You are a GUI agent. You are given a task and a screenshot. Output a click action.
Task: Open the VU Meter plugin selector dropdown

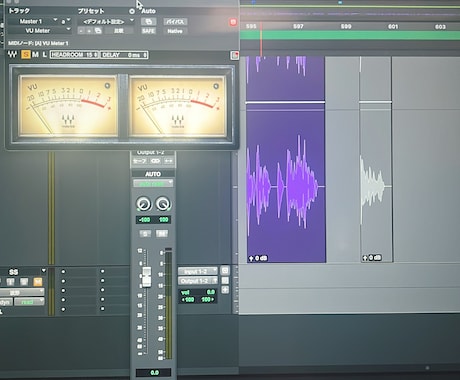click(39, 31)
